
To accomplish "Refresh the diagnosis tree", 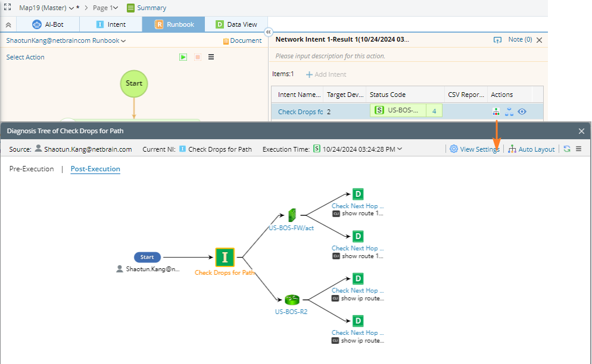I will [567, 149].
